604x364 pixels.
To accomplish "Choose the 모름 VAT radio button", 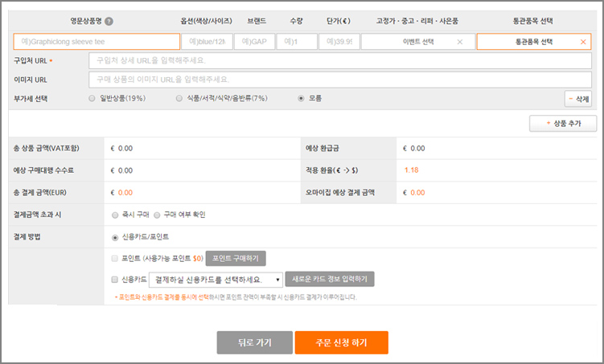I will pos(301,99).
